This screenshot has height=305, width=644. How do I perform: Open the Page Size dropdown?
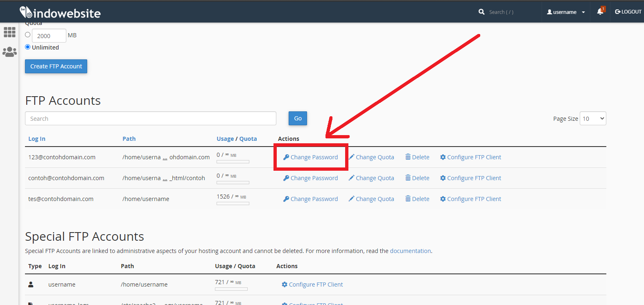[592, 119]
